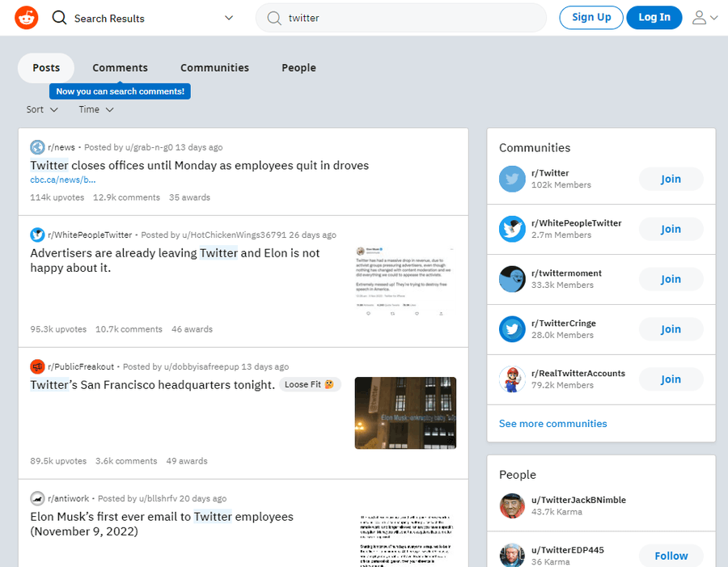This screenshot has height=567, width=728.
Task: Open the Twitter headquarters night photo thumbnail
Action: click(x=405, y=413)
